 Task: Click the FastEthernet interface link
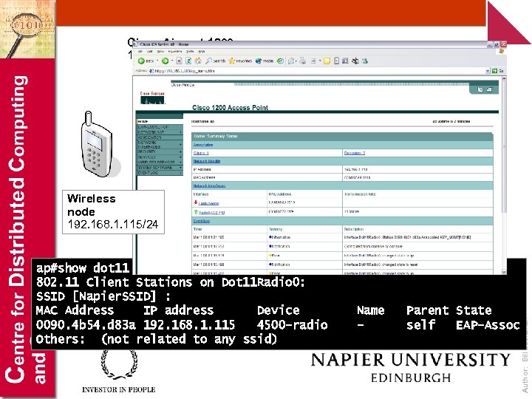[208, 203]
